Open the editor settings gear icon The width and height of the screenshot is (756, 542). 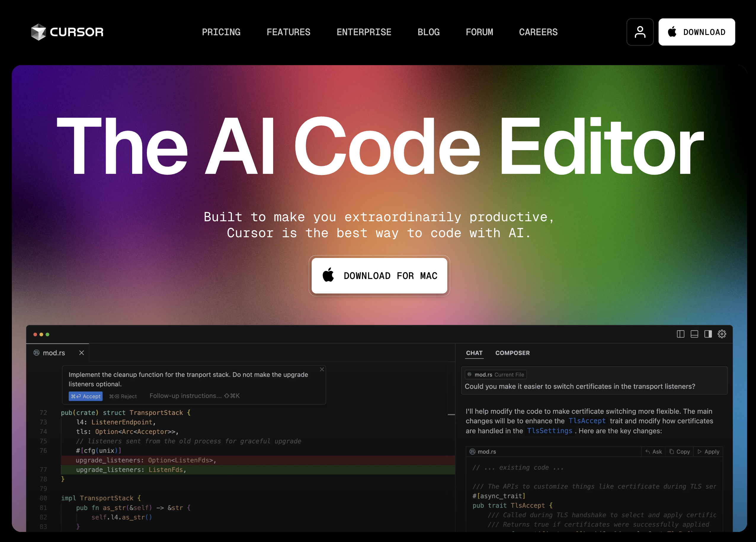[x=722, y=334]
